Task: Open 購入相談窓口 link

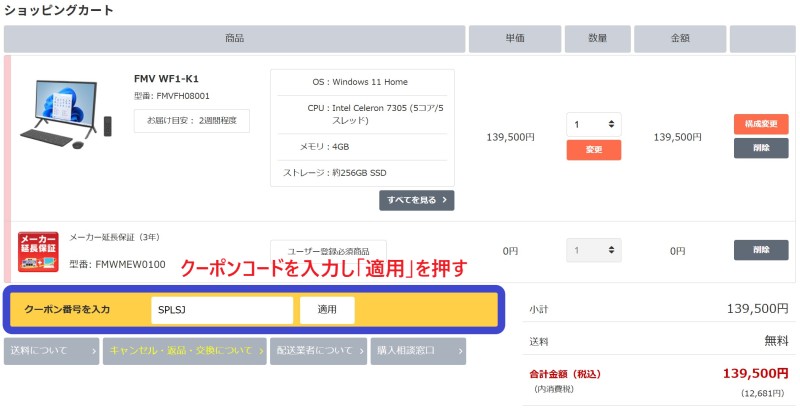Action: pyautogui.click(x=418, y=351)
